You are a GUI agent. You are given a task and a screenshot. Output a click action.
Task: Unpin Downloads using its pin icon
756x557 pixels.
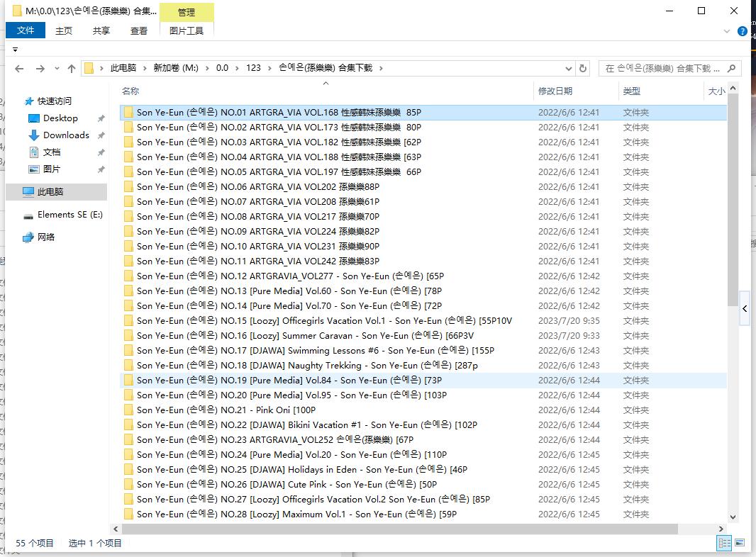pyautogui.click(x=101, y=135)
